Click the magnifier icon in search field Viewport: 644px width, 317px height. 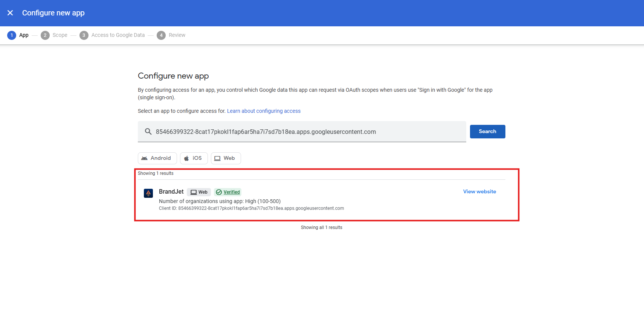point(148,132)
